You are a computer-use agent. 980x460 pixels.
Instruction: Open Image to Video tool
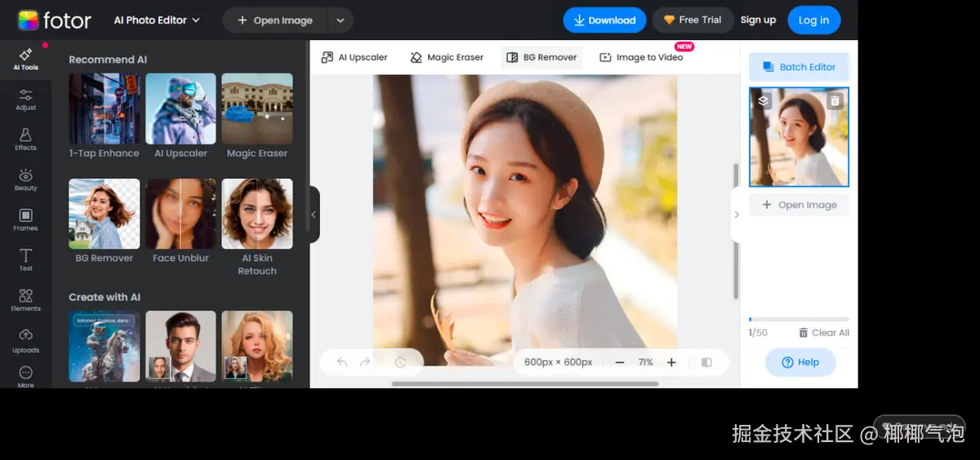[x=641, y=57]
